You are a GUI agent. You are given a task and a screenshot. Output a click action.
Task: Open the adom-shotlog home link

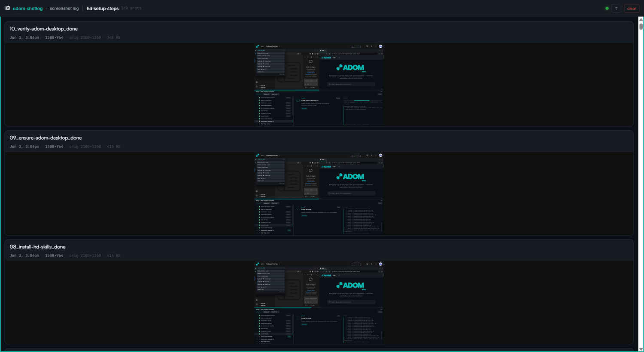pos(27,9)
